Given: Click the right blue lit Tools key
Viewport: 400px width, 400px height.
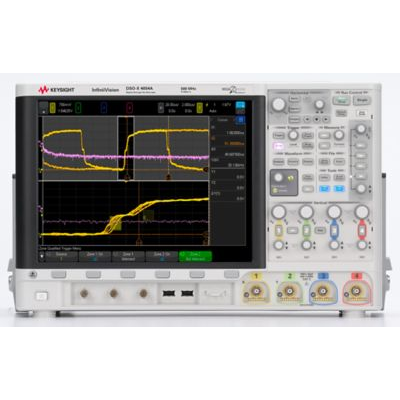Looking at the screenshot, I should (x=339, y=189).
